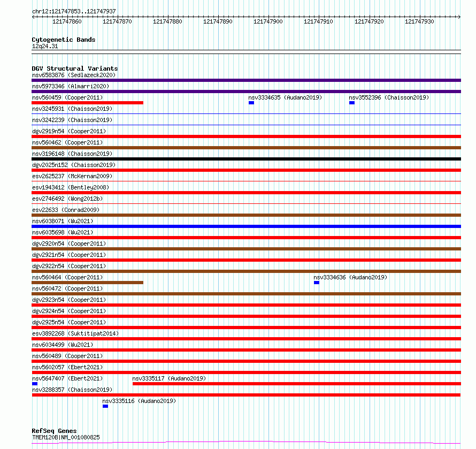Click the purple bar under nsv6583876

[x=246, y=80]
